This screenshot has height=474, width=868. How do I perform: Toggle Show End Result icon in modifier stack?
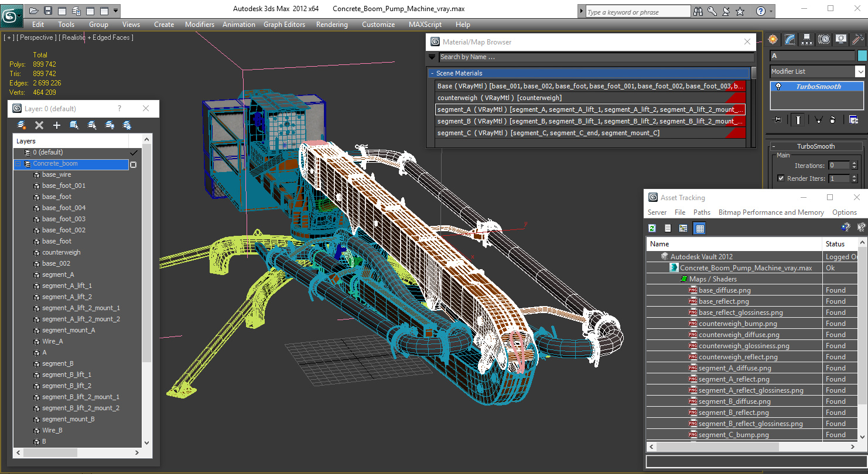pyautogui.click(x=798, y=119)
